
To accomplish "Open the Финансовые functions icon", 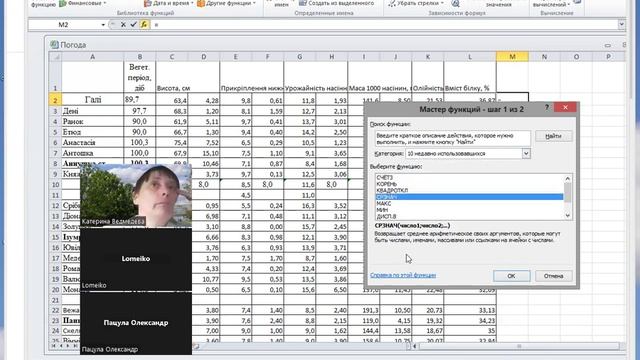I will (x=62, y=3).
